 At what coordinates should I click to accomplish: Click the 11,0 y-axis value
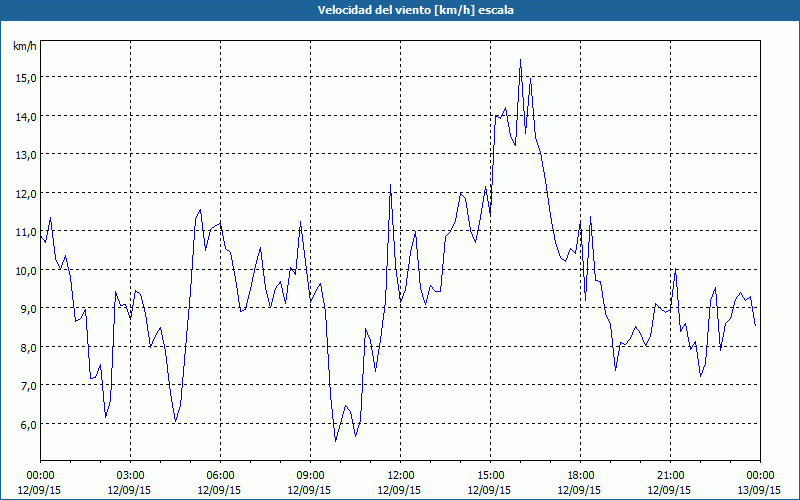pos(26,232)
